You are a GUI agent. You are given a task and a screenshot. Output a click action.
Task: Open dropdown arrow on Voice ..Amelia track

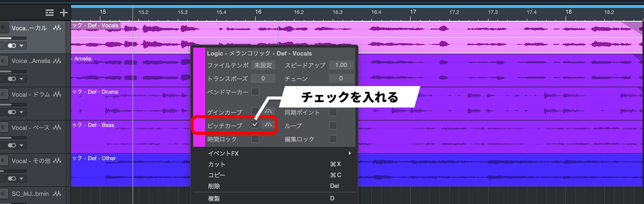coord(22,79)
